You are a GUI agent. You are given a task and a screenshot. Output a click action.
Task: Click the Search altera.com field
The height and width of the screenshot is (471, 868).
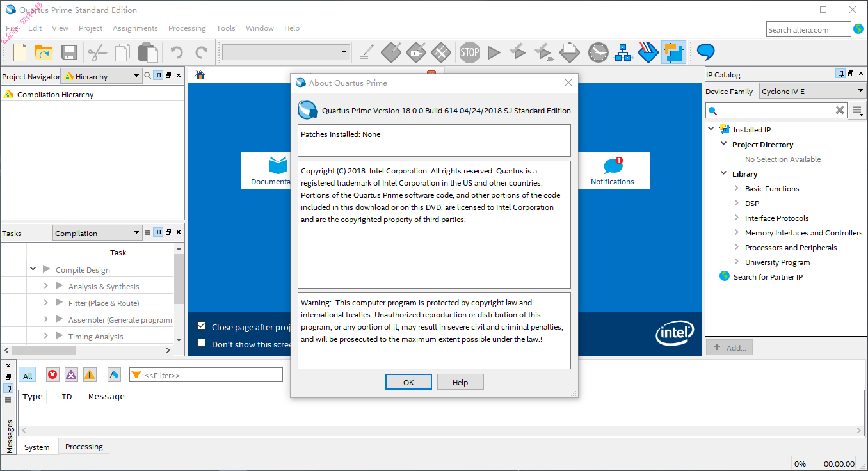808,29
